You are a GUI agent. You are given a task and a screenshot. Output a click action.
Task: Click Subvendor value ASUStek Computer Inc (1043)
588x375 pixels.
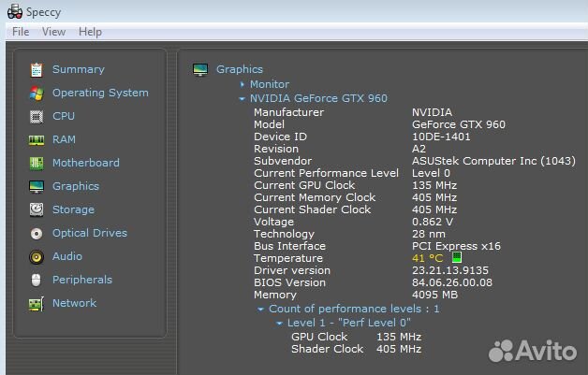click(493, 161)
